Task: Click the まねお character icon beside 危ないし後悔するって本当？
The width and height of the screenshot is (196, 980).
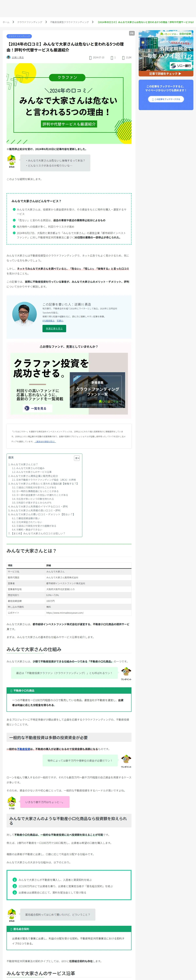Action: [12, 160]
